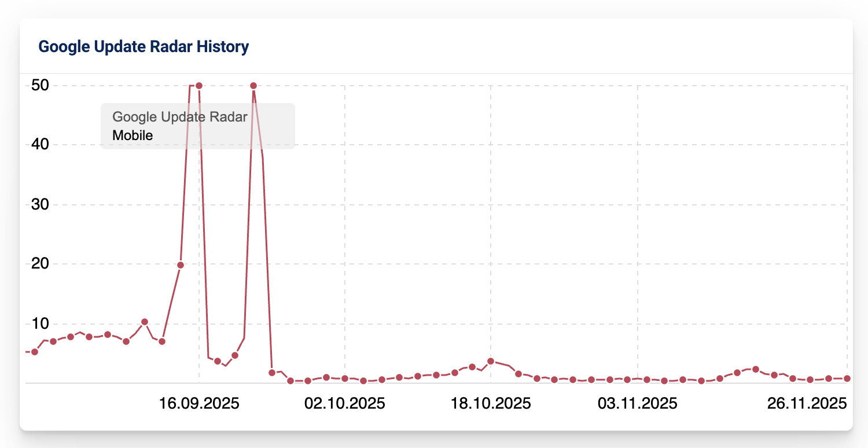868x448 pixels.
Task: Click the data point near value 20
Action: click(x=181, y=265)
